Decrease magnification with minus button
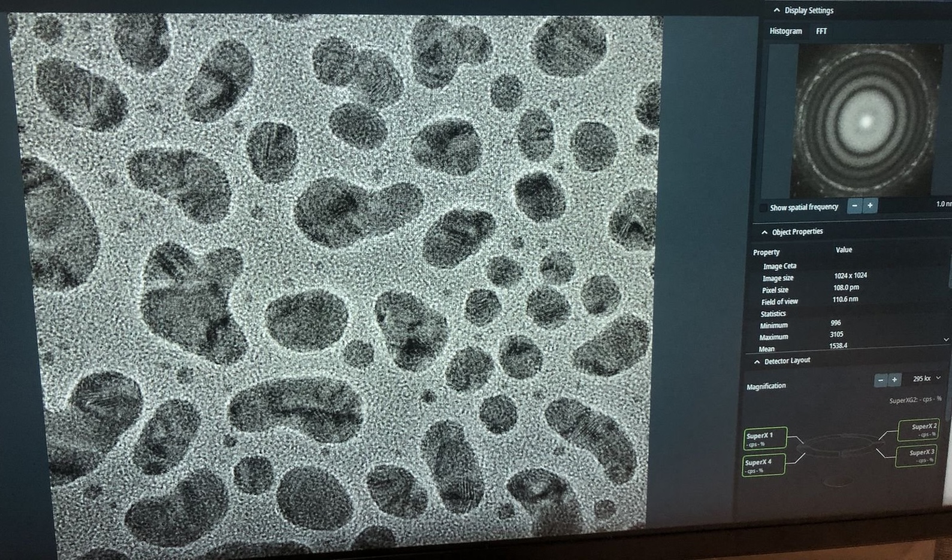 point(880,380)
